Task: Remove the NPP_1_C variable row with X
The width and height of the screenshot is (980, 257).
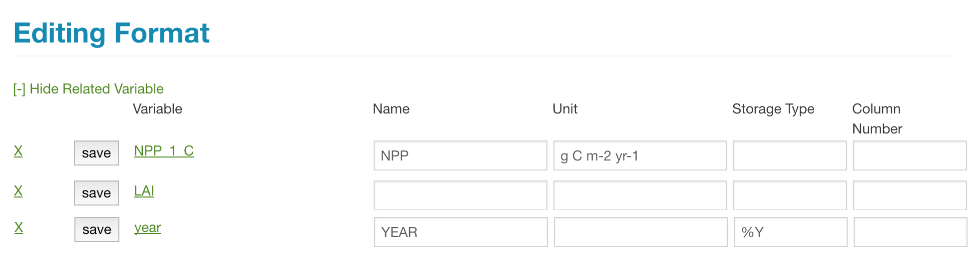Action: pos(18,151)
